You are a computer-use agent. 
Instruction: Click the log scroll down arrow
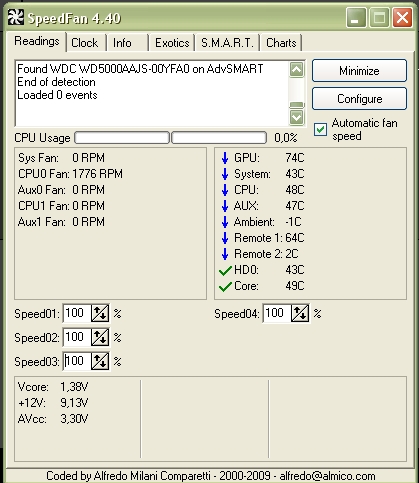click(297, 117)
